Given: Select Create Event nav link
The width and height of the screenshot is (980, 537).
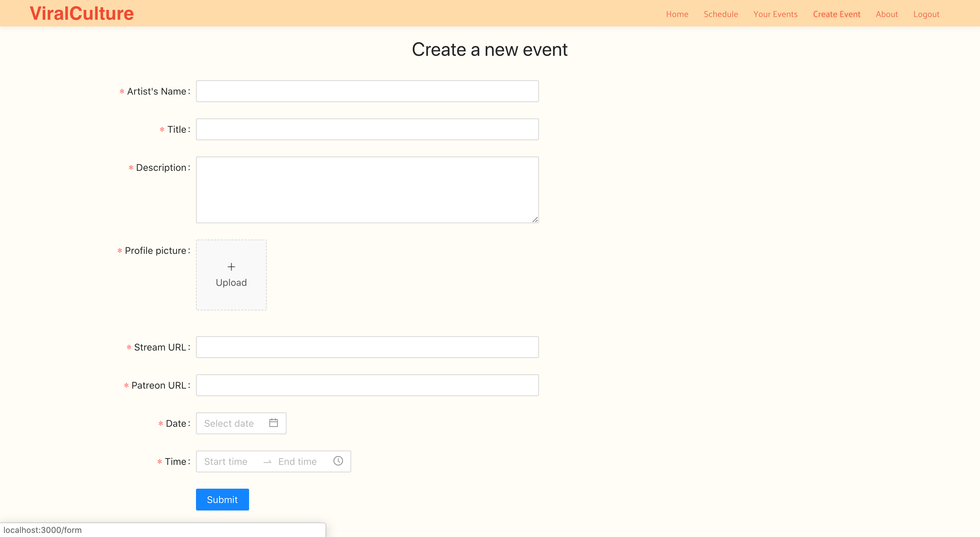Looking at the screenshot, I should click(x=836, y=14).
